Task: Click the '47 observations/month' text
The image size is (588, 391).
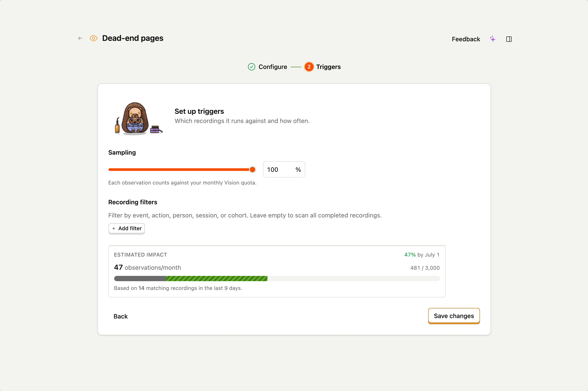Action: [148, 268]
